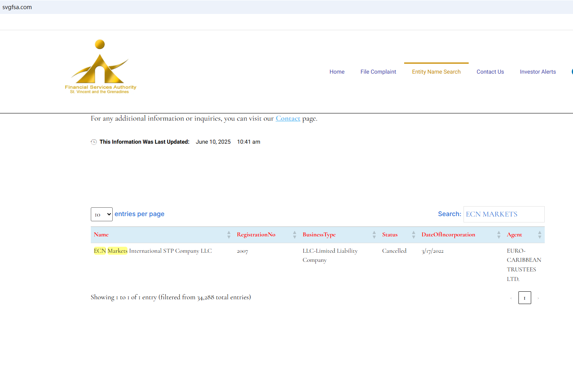Viewport: 573px width, 392px height.
Task: Click the clock icon beside last updated
Action: coord(94,142)
